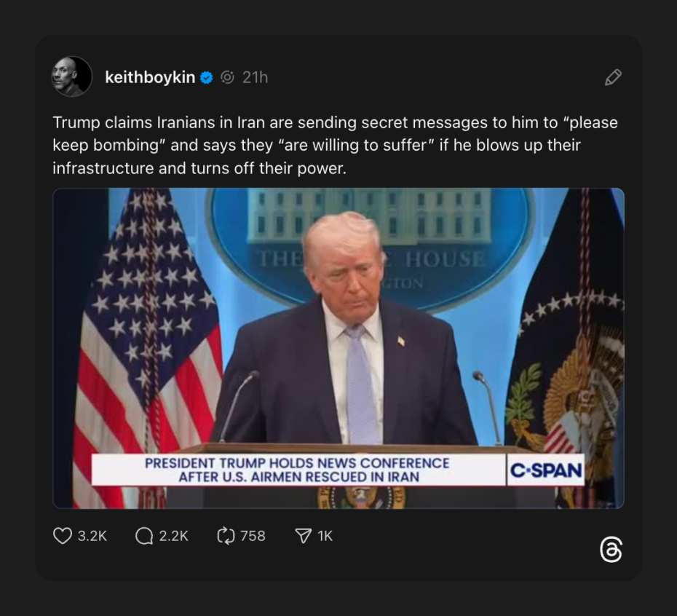Play the Trump news conference video
Image resolution: width=677 pixels, height=616 pixels.
(338, 348)
